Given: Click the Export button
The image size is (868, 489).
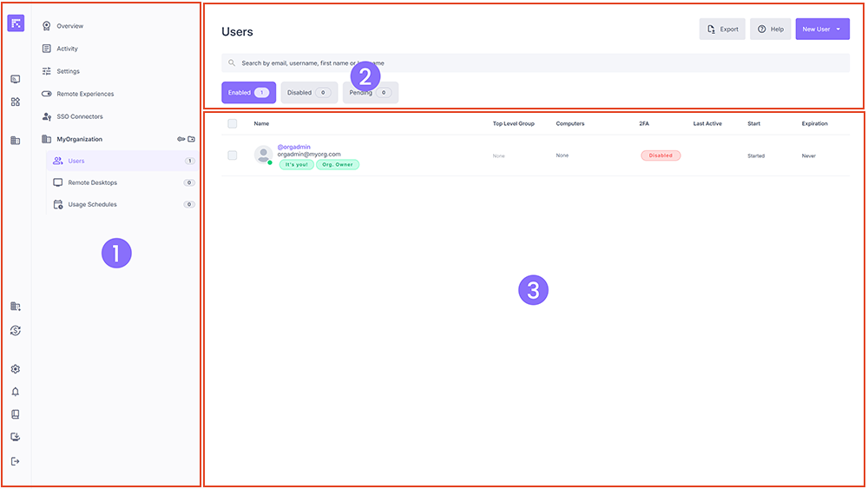Looking at the screenshot, I should pos(722,29).
